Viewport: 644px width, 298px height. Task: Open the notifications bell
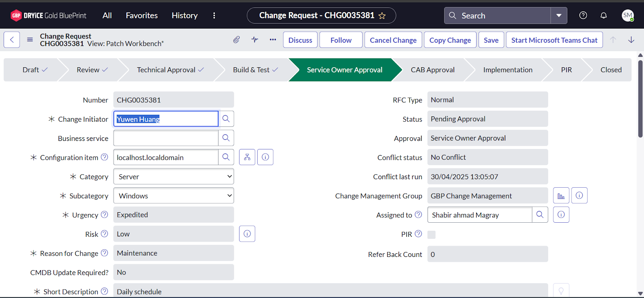point(603,15)
